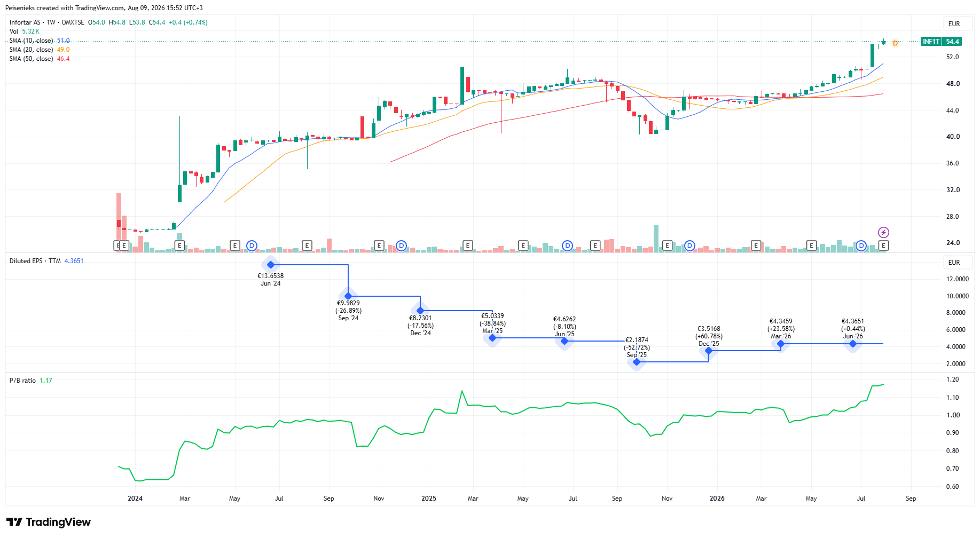Click the 1.20 level on the P/B axis

pyautogui.click(x=953, y=379)
